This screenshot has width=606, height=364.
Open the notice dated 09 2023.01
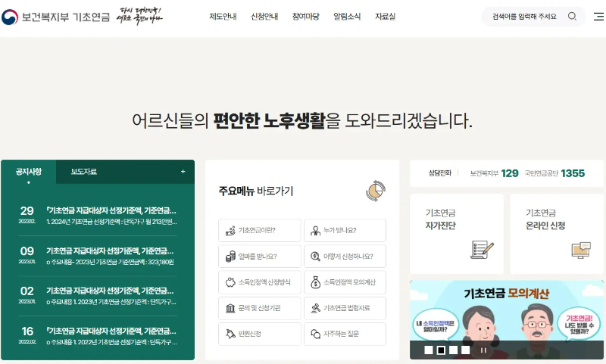(x=98, y=256)
